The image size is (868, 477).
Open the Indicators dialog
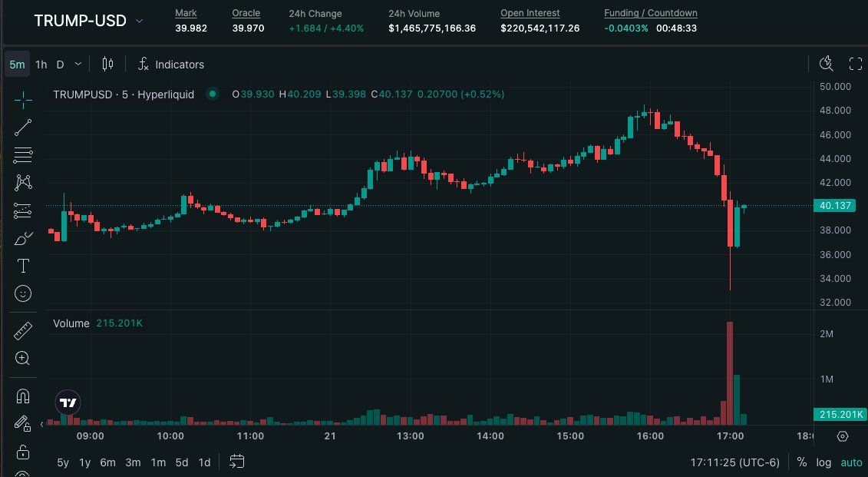(x=171, y=65)
